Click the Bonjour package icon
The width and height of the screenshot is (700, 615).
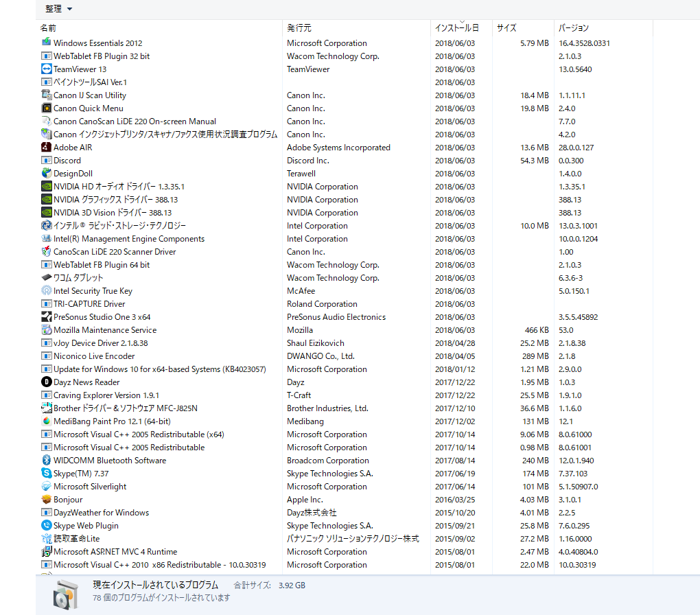click(x=47, y=499)
